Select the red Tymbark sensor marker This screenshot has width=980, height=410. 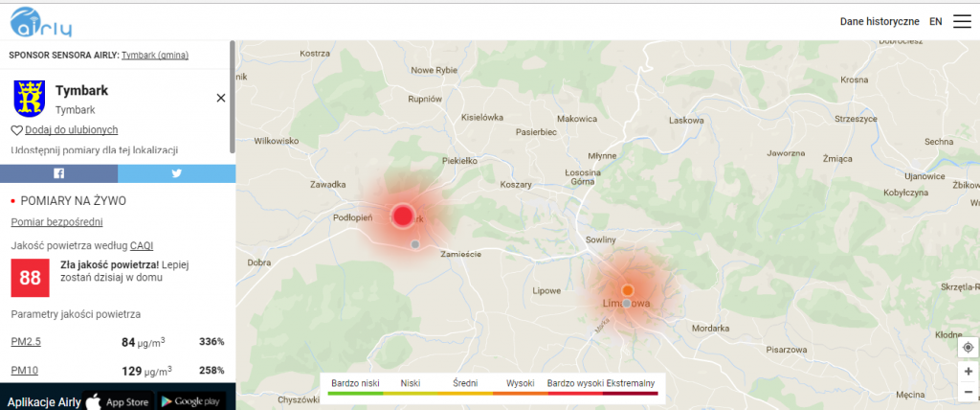[x=403, y=216]
